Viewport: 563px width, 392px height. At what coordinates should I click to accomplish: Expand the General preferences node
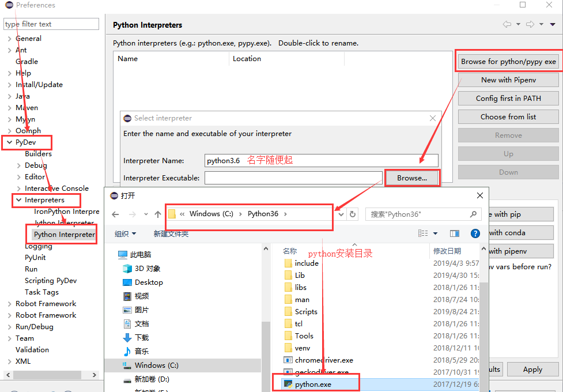9,39
